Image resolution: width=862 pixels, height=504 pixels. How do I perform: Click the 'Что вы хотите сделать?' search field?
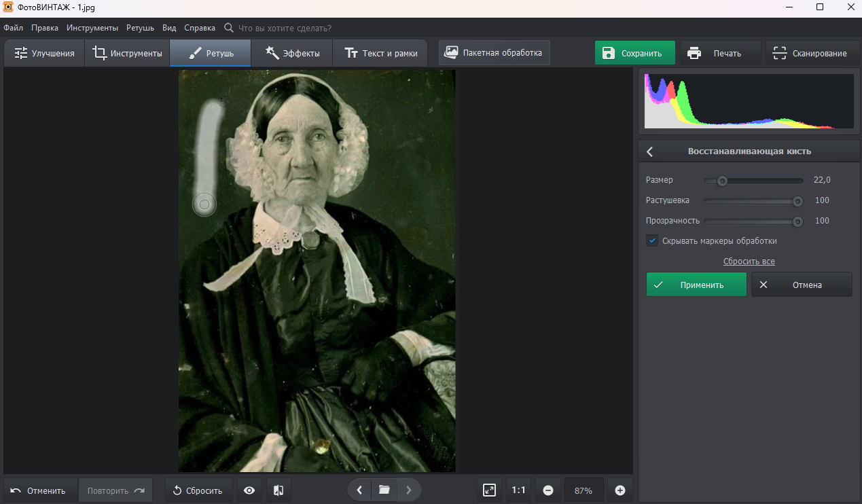(285, 28)
